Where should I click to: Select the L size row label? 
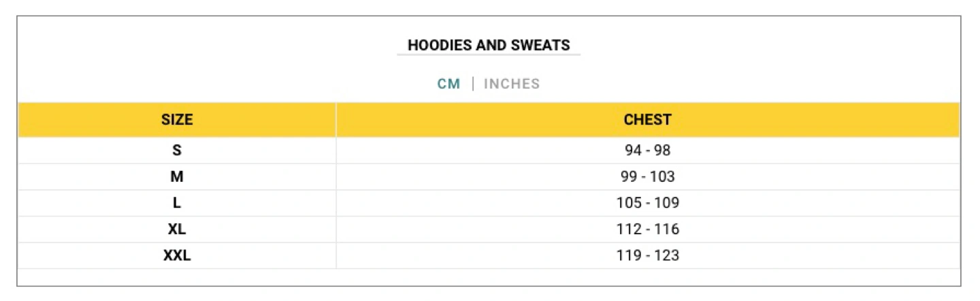[177, 203]
